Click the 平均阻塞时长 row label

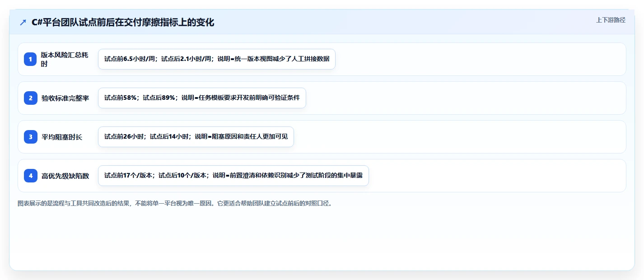(62, 137)
